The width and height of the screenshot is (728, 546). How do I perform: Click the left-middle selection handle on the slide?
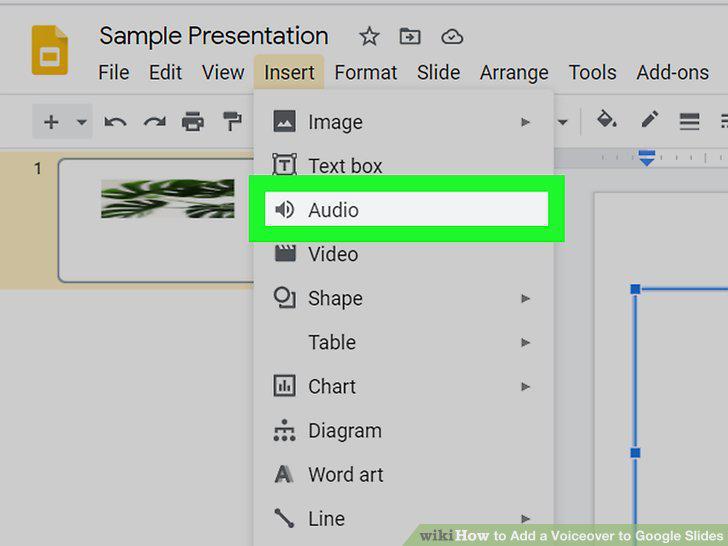(x=635, y=452)
